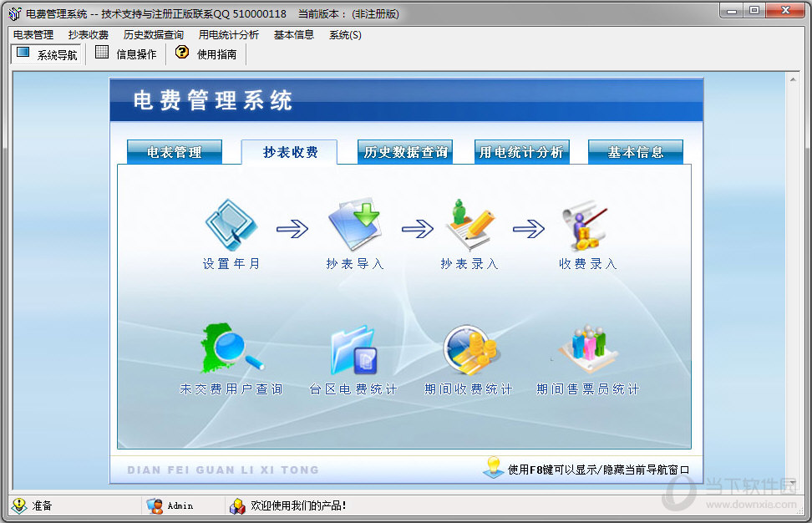Viewport: 812px width, 523px height.
Task: Switch to the 电表管理 navigation tab
Action: 175,152
